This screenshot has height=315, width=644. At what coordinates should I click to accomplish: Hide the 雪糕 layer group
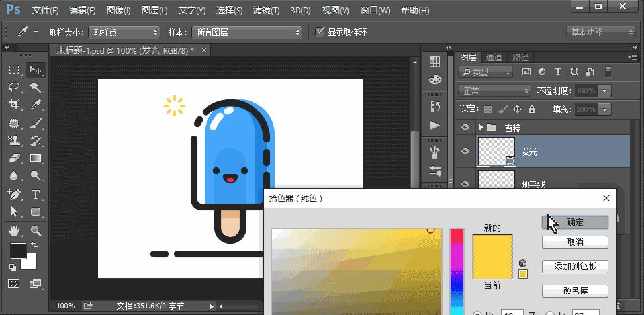465,127
